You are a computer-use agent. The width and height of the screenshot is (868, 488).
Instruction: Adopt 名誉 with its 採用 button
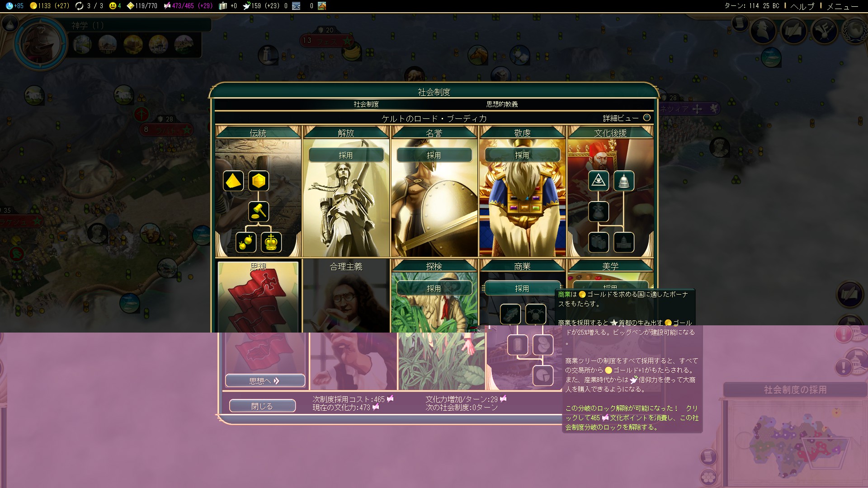(434, 155)
